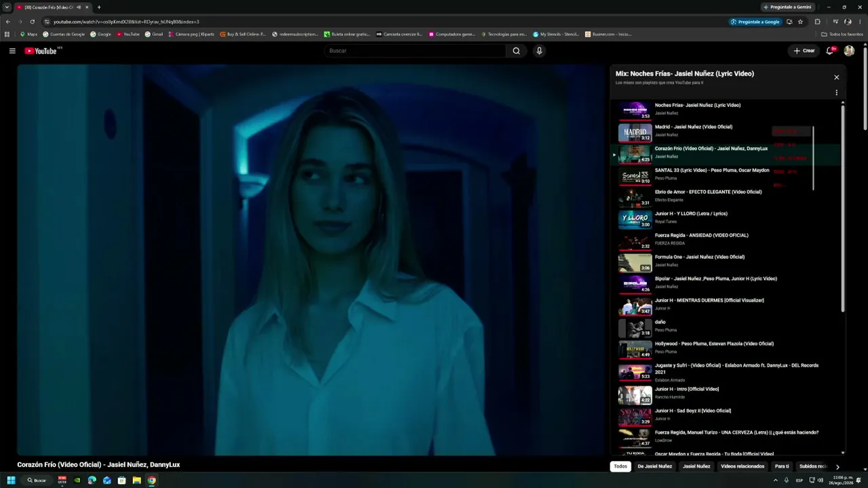The height and width of the screenshot is (488, 868).
Task: Start voice search with microphone icon
Action: point(539,51)
